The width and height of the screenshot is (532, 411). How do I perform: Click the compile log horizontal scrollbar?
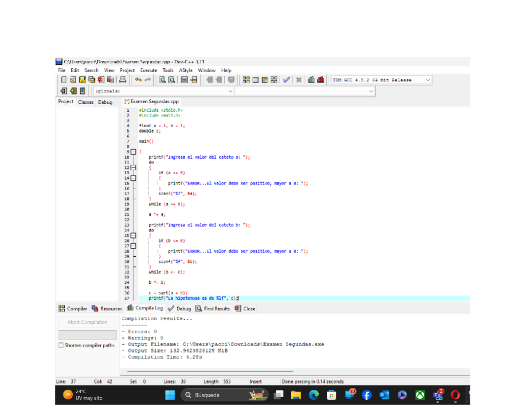210,372
